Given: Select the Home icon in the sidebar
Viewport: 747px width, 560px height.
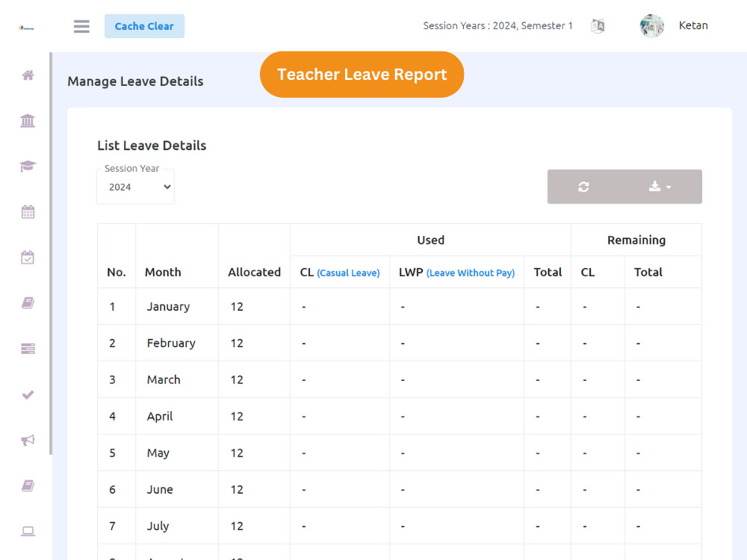Looking at the screenshot, I should 28,75.
